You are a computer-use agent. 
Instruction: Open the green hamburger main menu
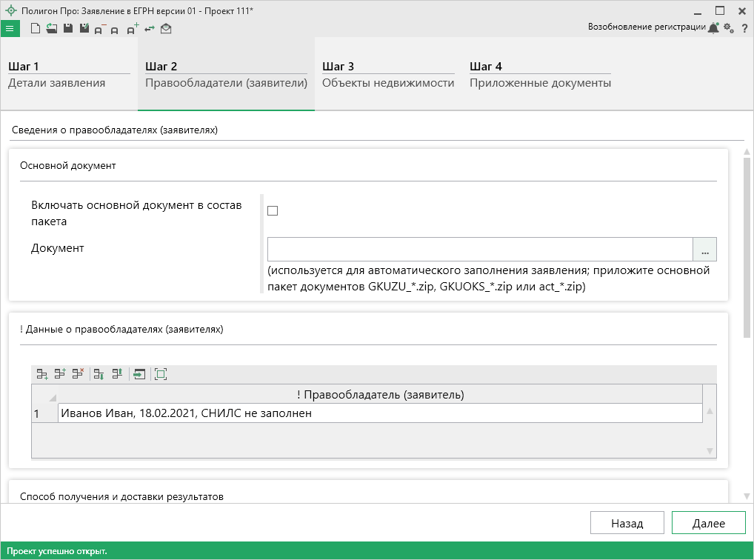pos(10,29)
